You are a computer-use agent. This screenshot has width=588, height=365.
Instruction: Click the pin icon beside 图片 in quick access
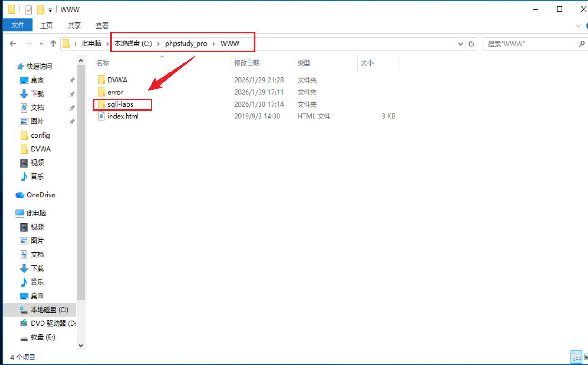click(x=72, y=122)
